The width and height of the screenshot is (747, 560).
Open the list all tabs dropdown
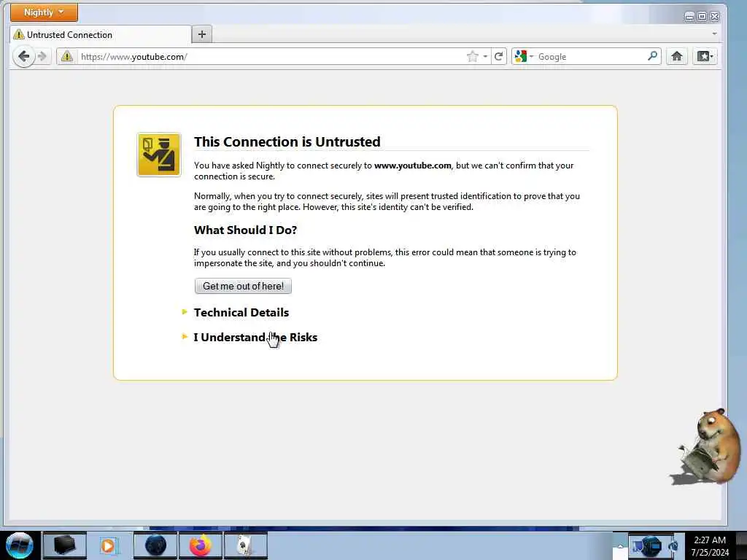714,34
